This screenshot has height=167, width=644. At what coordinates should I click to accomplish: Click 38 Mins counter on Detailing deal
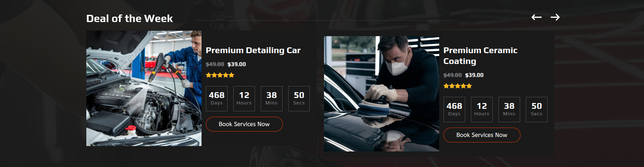coord(272,99)
